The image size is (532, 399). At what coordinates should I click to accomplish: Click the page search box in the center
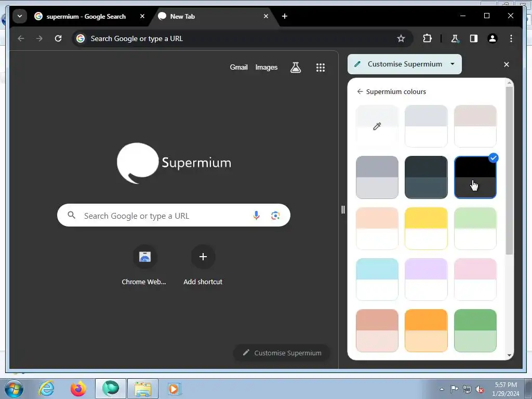(x=174, y=216)
